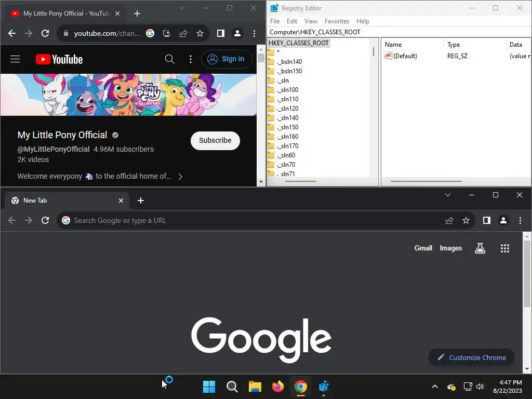Open YouTube search icon
The image size is (532, 399).
[x=170, y=59]
